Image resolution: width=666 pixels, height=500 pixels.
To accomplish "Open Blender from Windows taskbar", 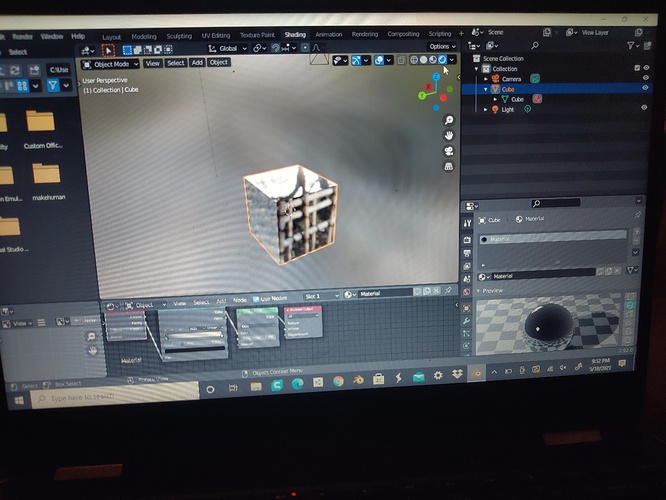I will [358, 380].
